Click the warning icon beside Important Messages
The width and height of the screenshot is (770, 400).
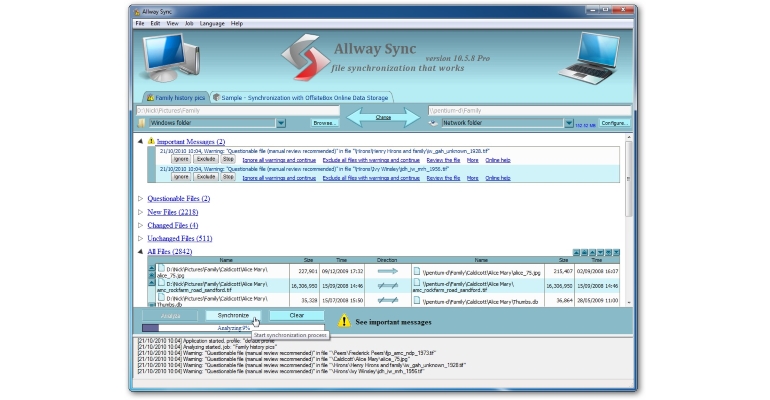tap(151, 141)
